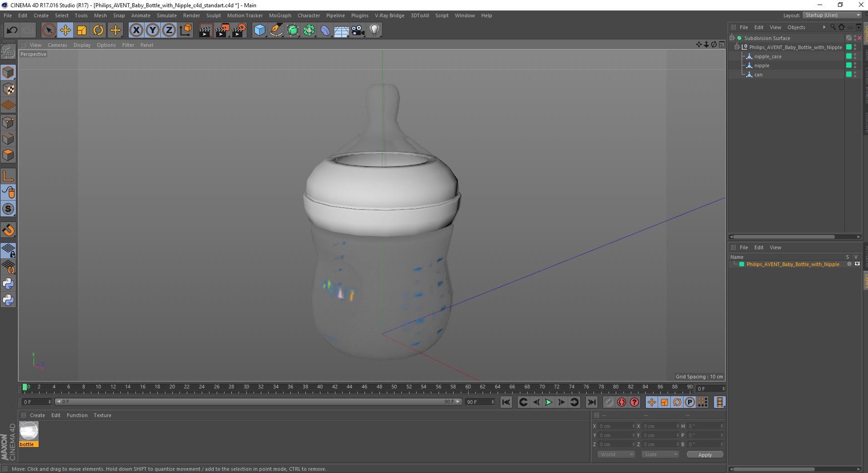Open the World coordinate dropdown
The width and height of the screenshot is (868, 473).
pos(616,454)
